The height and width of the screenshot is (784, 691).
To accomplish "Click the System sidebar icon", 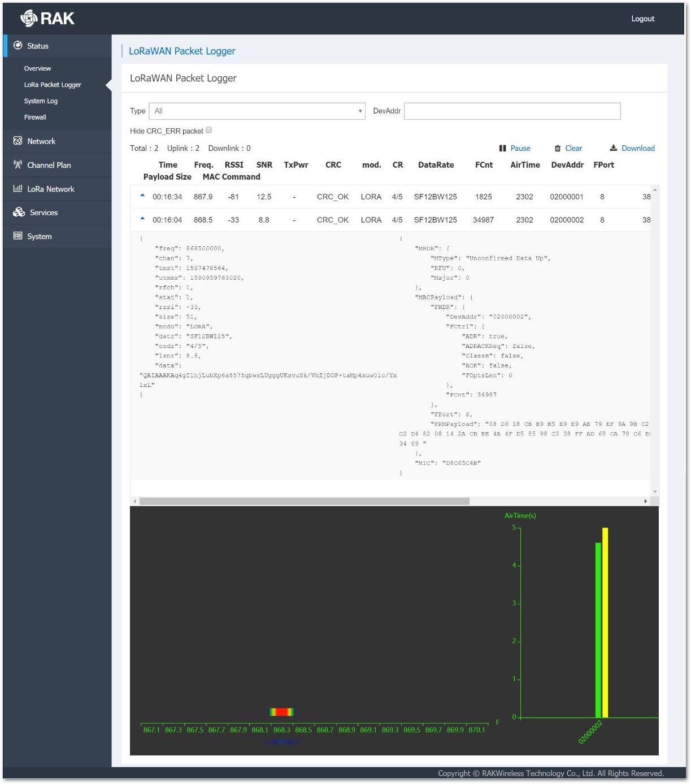I will click(18, 236).
